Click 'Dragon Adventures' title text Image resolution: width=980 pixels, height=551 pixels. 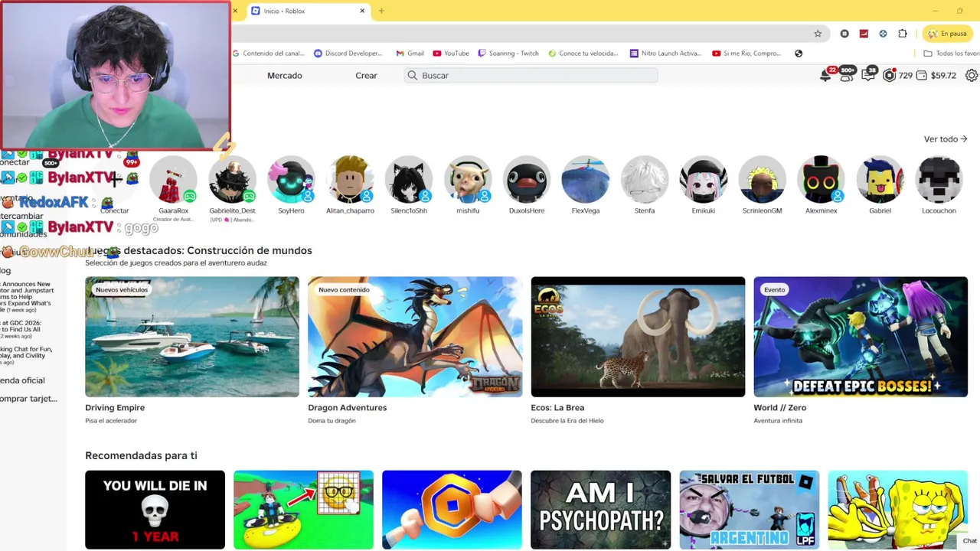pos(347,408)
